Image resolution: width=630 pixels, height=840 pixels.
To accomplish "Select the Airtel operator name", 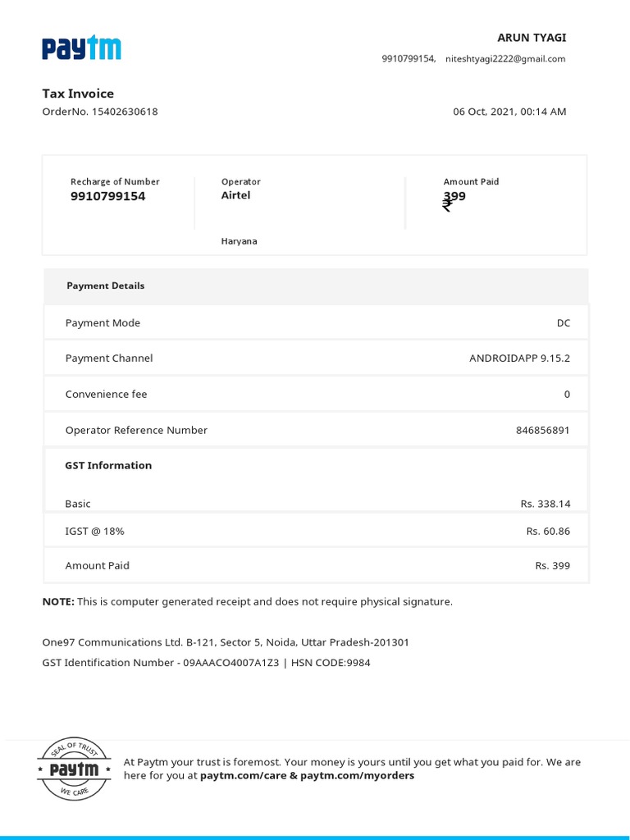I will [235, 195].
